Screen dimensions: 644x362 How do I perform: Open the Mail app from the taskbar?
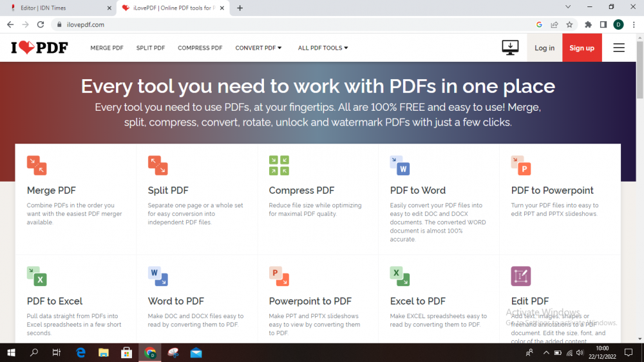tap(196, 352)
